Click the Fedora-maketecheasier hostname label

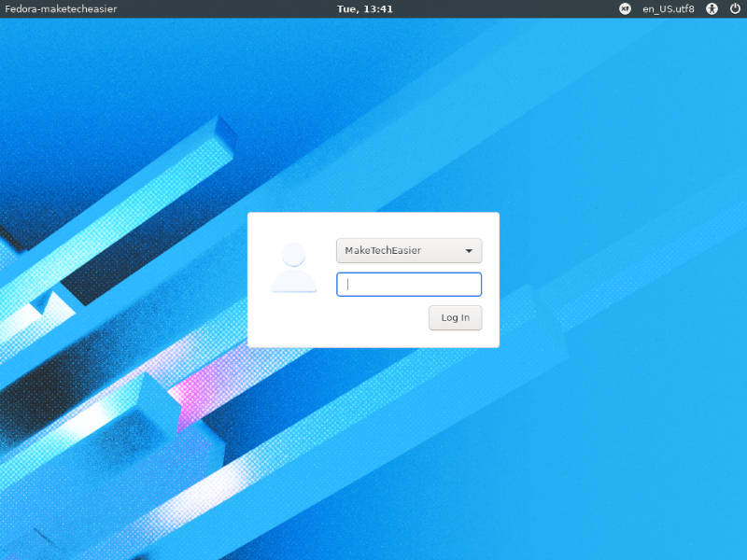(x=60, y=8)
